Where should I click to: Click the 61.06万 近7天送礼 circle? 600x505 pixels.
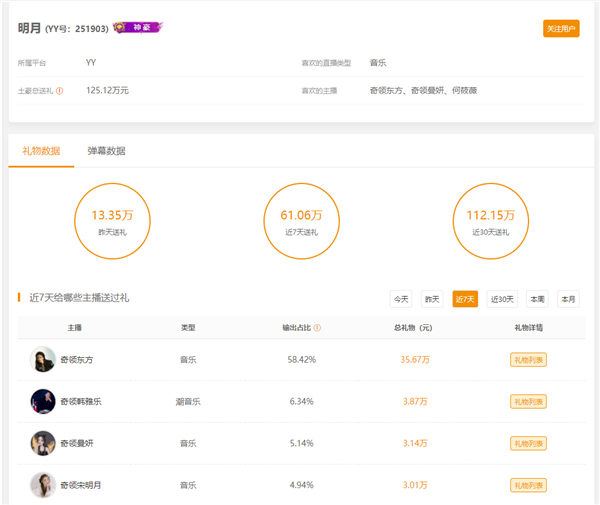tap(302, 221)
